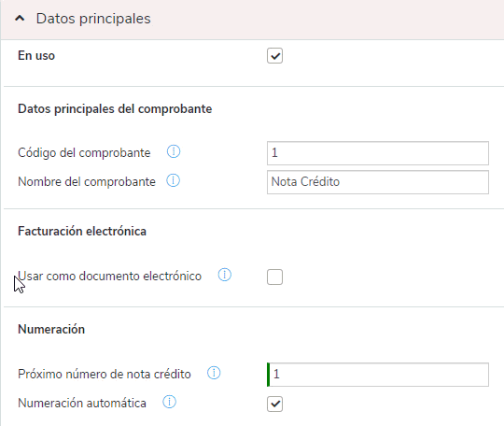This screenshot has width=504, height=426.
Task: Open info icon for Nombre del comprobante
Action: 174,180
